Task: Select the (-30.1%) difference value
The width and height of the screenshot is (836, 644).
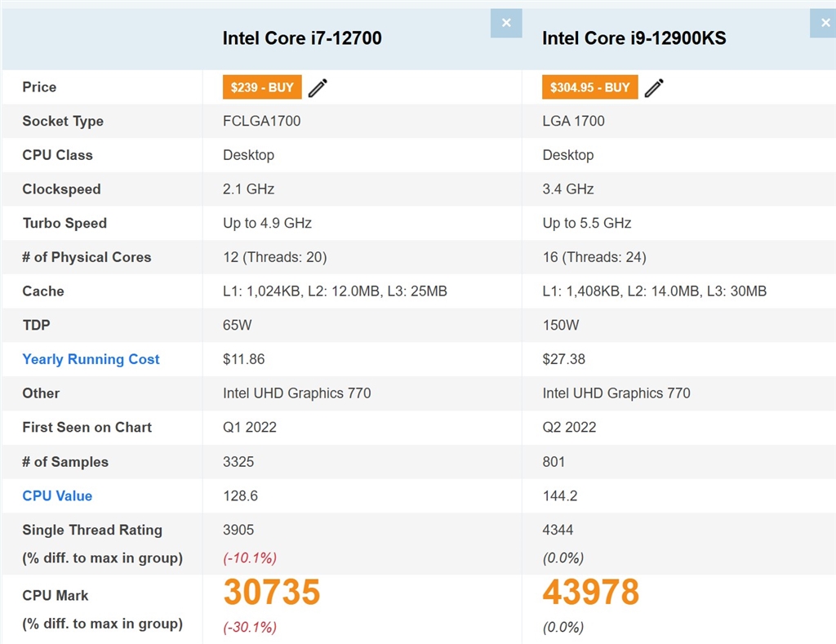Action: (250, 627)
